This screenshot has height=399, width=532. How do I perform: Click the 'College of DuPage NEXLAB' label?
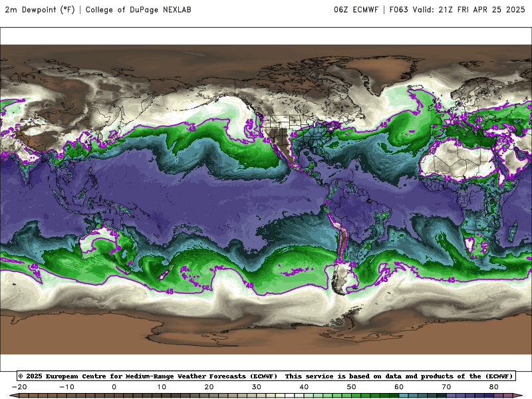click(x=138, y=9)
